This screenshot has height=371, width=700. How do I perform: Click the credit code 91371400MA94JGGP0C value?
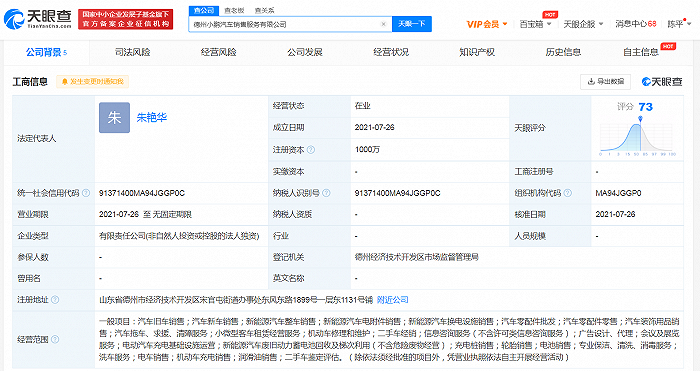pyautogui.click(x=142, y=193)
